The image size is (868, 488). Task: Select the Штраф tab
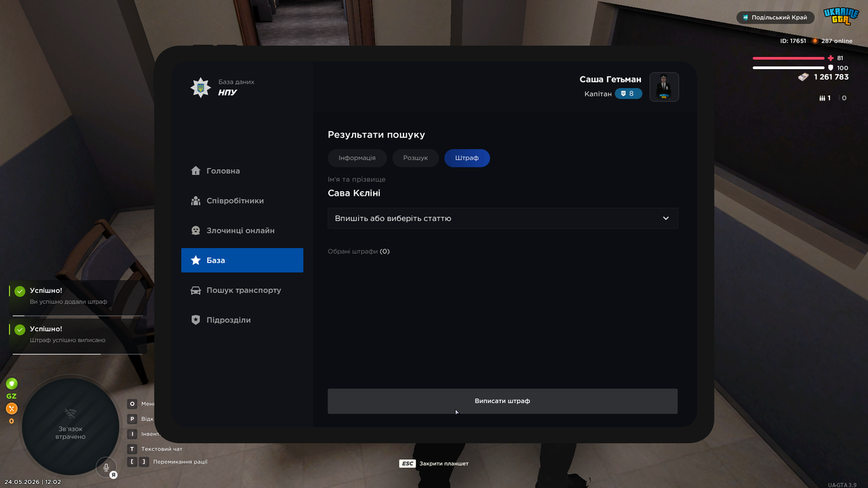tap(467, 158)
